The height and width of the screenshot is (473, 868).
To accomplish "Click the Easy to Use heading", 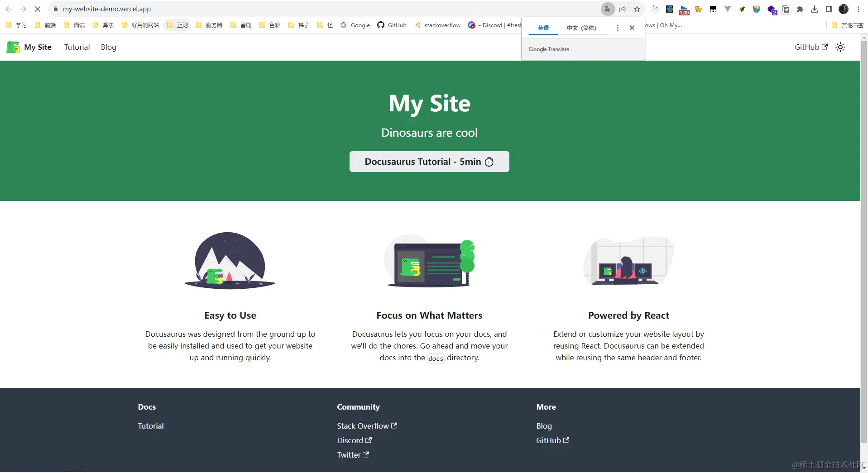I will click(x=230, y=315).
